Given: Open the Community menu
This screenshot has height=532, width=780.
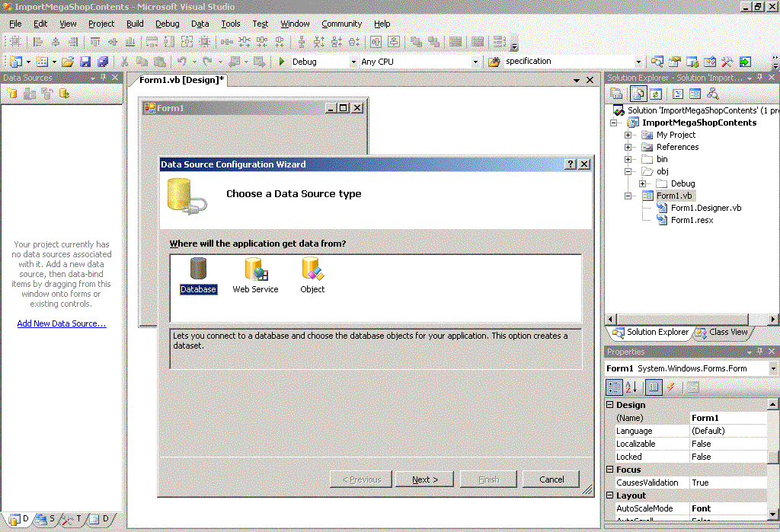Looking at the screenshot, I should tap(342, 24).
